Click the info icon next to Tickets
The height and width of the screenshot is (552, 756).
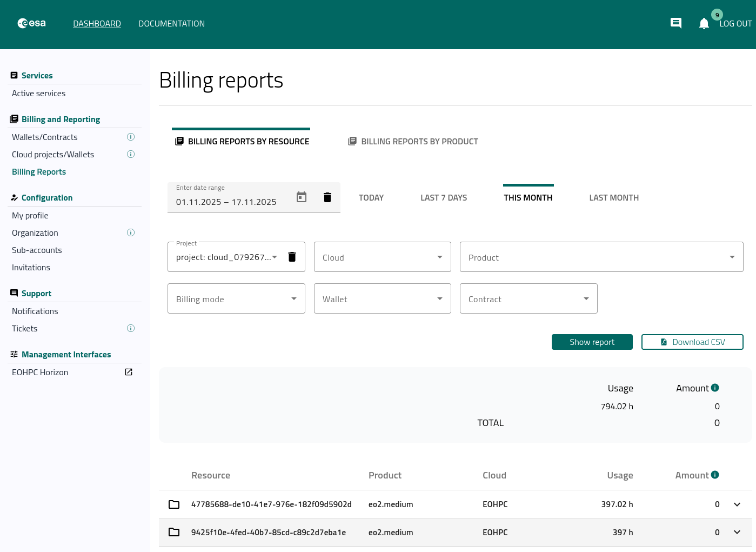point(131,329)
